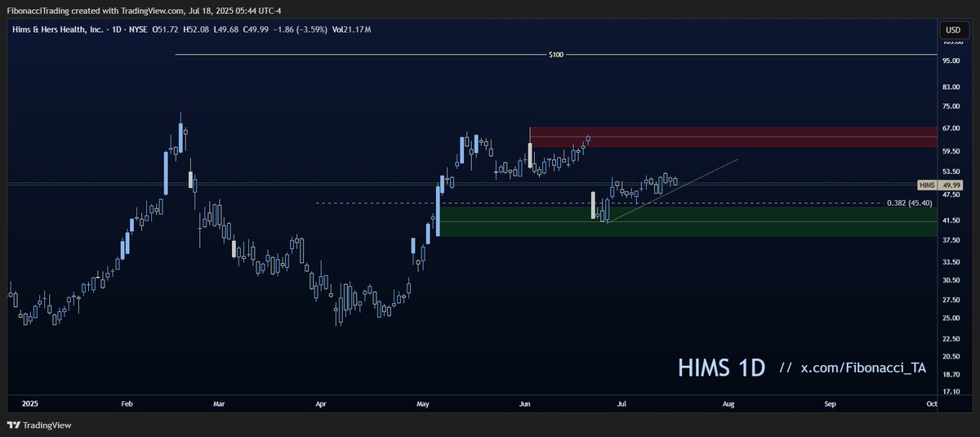Click the Mar label on time axis
The image size is (980, 437).
click(218, 404)
